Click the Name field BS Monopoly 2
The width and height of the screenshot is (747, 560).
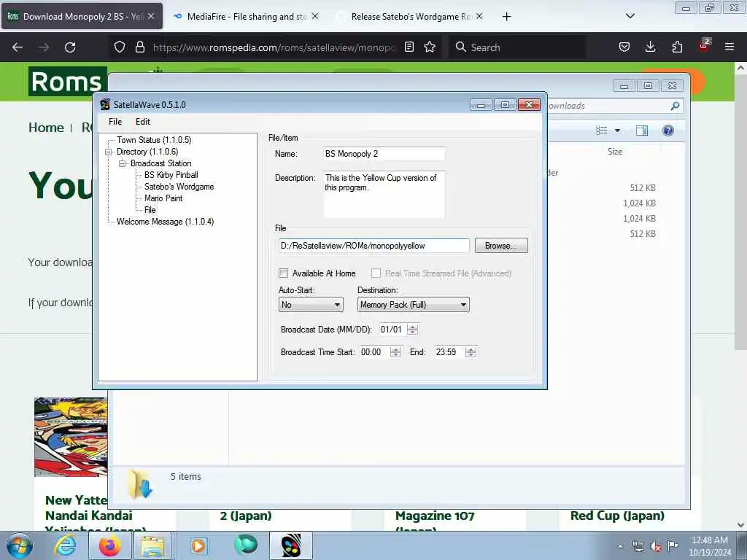(x=384, y=154)
